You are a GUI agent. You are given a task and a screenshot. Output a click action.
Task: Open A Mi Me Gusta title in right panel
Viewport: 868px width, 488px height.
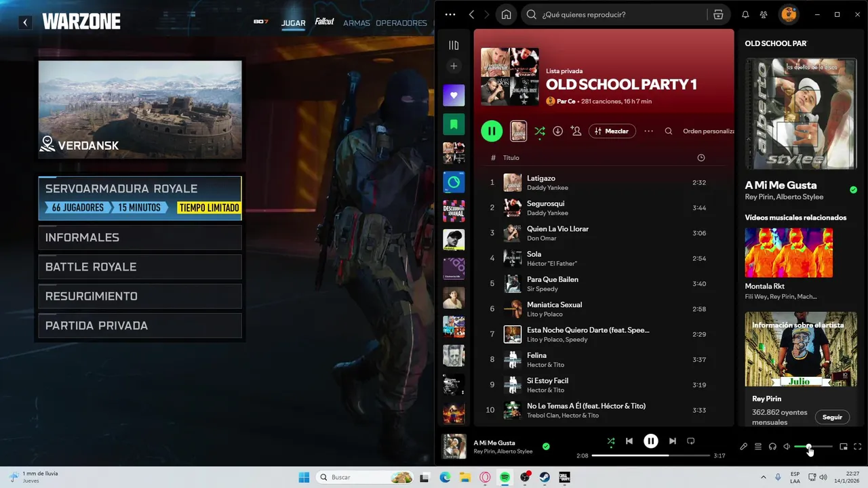pyautogui.click(x=781, y=185)
